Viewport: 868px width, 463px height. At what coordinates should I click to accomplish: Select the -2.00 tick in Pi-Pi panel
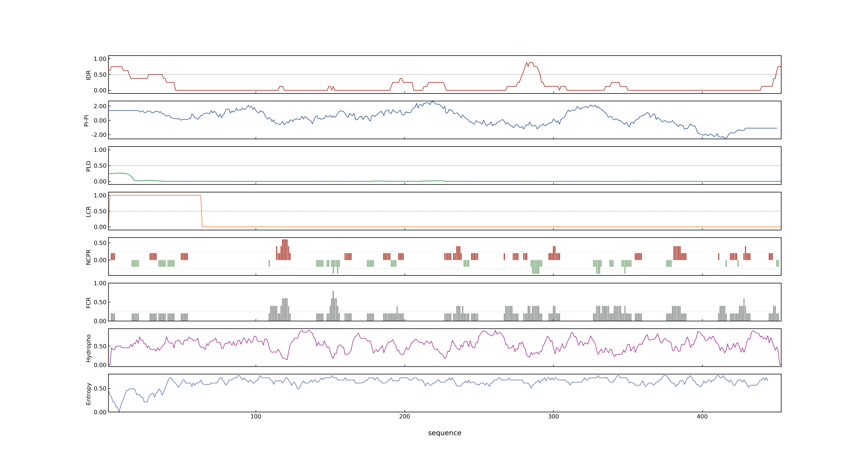click(99, 135)
